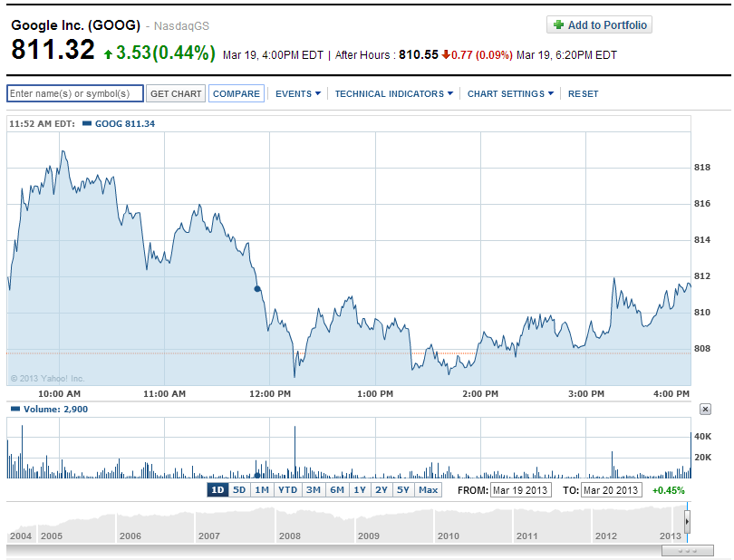The height and width of the screenshot is (560, 734).
Task: Click the bottom horizontal scrollbar thumb
Action: tap(688, 551)
